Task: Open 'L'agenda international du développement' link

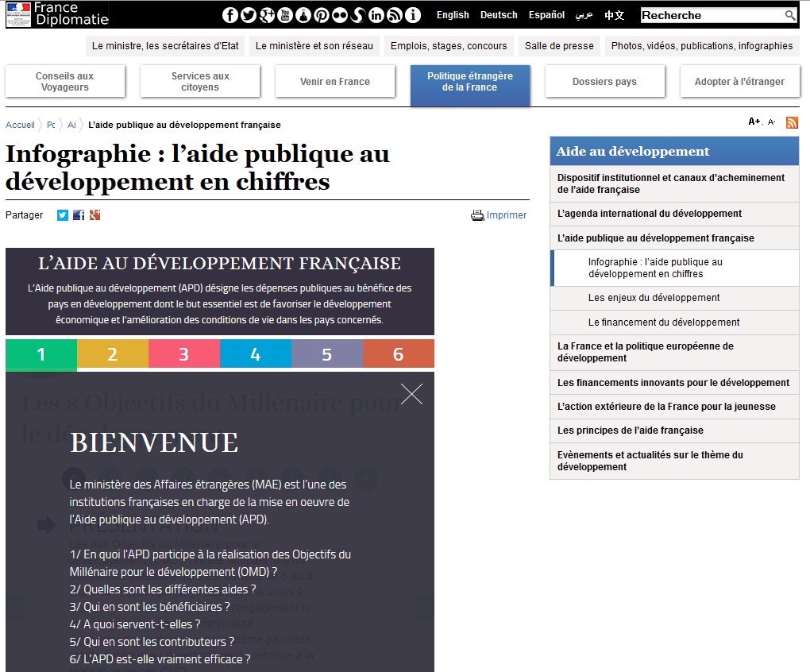Action: pyautogui.click(x=675, y=214)
